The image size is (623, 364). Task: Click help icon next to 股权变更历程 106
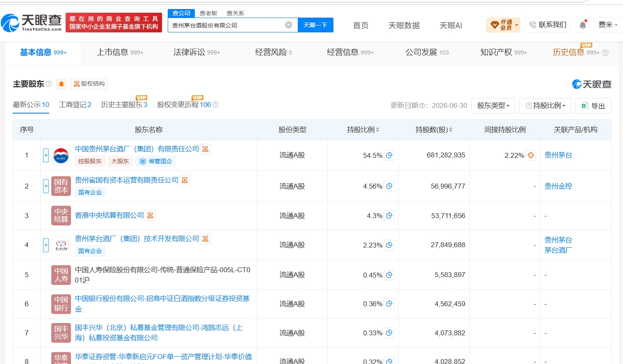coord(216,105)
